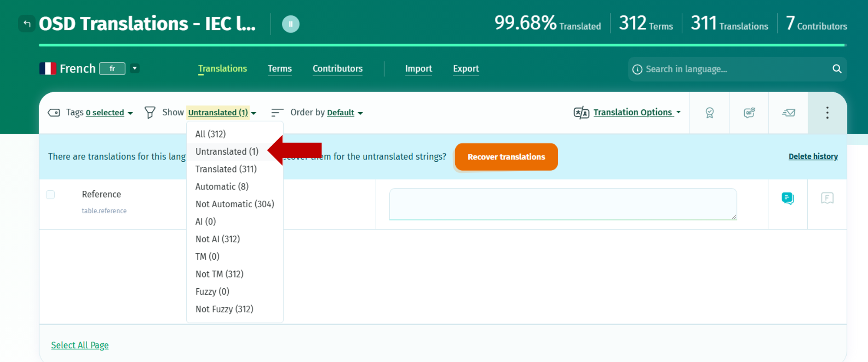
Task: Click into the Reference translation text box
Action: [x=563, y=204]
